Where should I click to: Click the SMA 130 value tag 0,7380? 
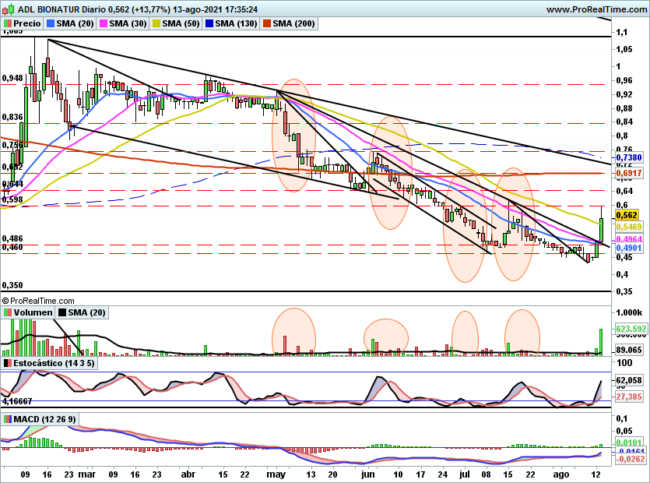[x=629, y=158]
